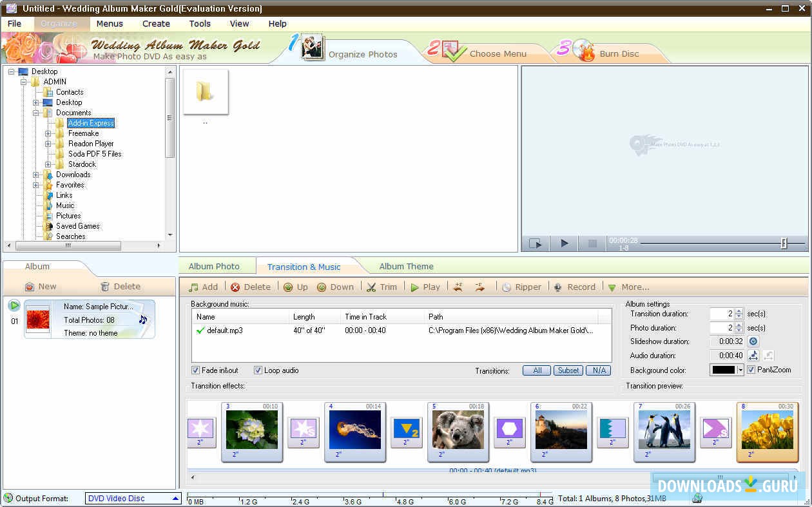Click Delete album button

pyautogui.click(x=121, y=287)
